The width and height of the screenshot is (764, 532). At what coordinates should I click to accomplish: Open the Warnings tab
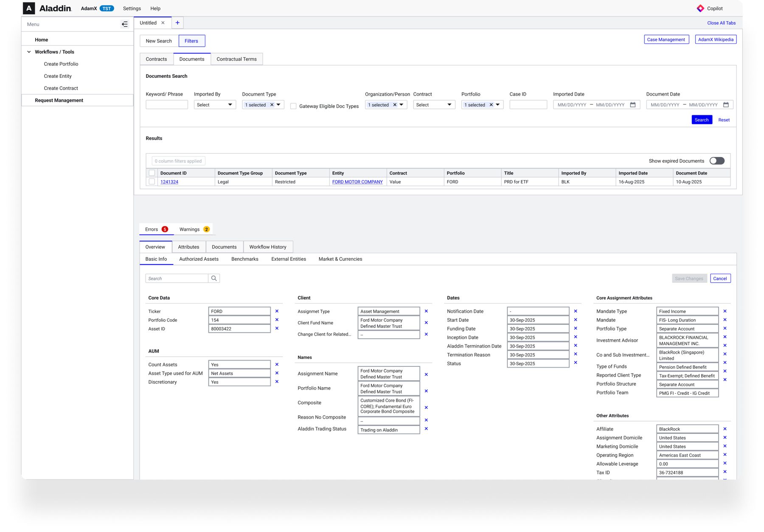tap(194, 229)
